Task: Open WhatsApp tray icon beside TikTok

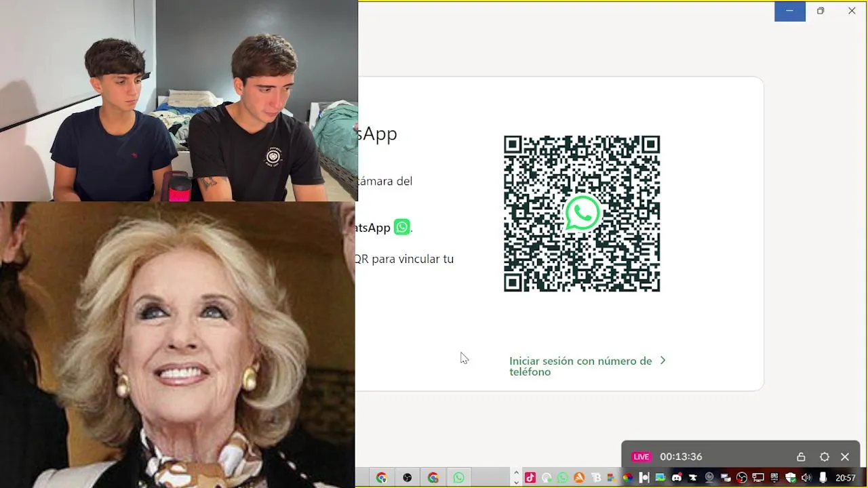Action: (x=563, y=478)
